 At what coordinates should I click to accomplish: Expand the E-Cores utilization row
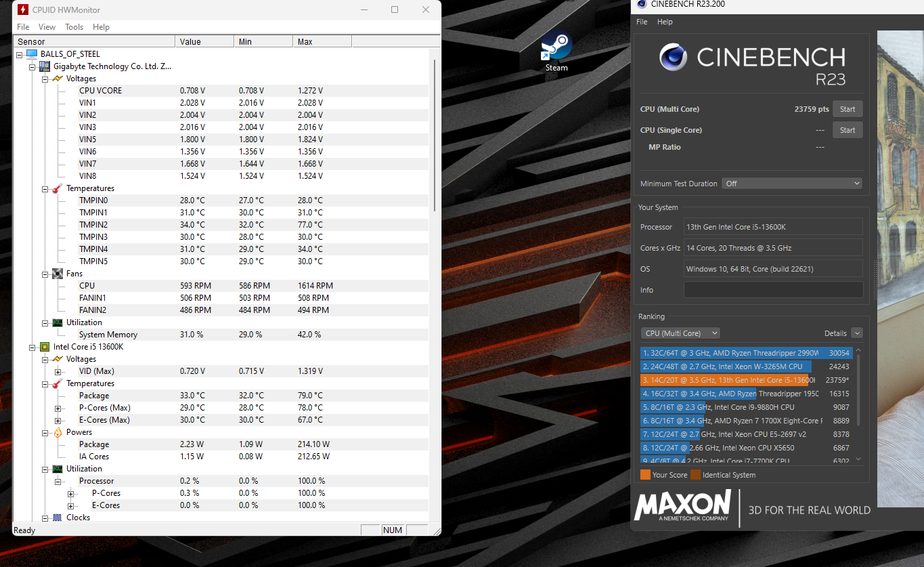tap(71, 505)
